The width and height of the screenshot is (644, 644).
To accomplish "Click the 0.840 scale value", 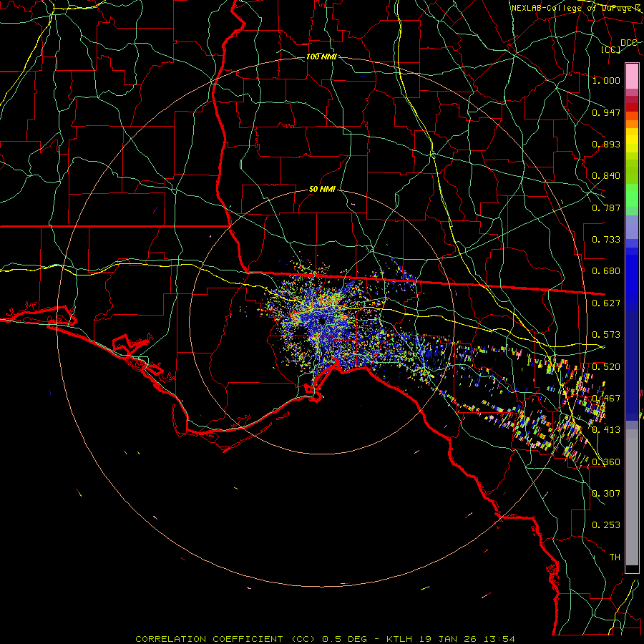I will tap(606, 176).
